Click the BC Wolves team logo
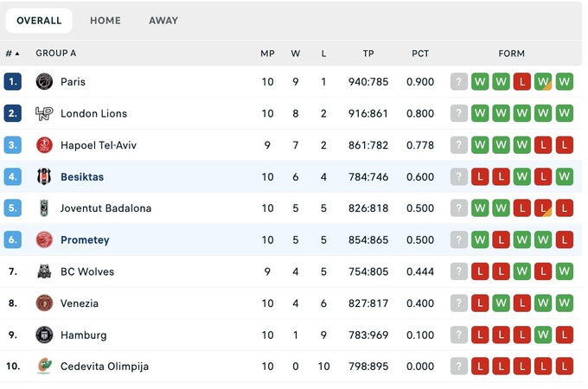The image size is (588, 389). click(x=44, y=271)
